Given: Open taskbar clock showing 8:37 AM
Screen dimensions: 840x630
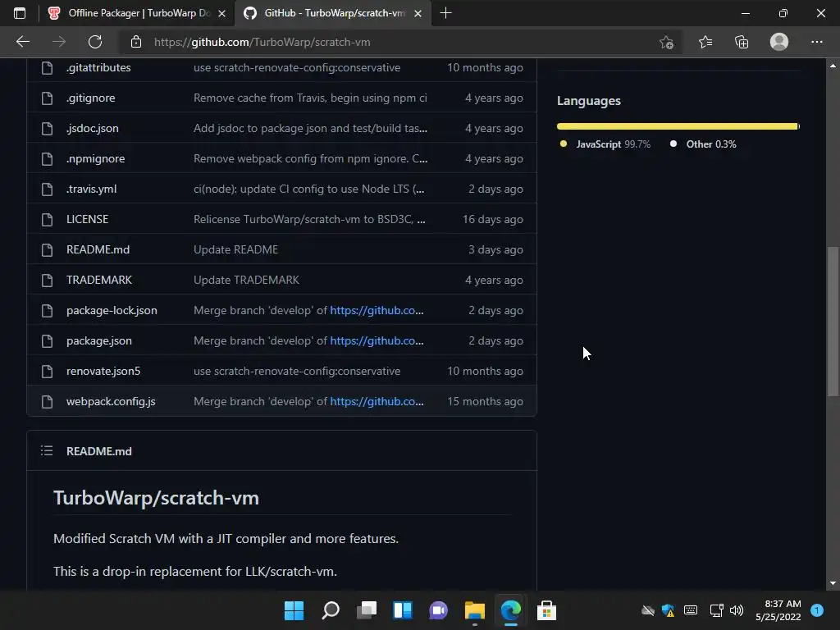Looking at the screenshot, I should (x=778, y=610).
